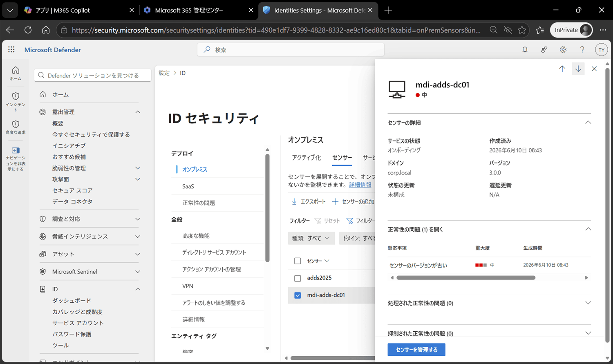Viewport: 613px width, 364px height.
Task: Uncheck the mdi-adds-dc01 sensor checkbox
Action: coord(298,295)
